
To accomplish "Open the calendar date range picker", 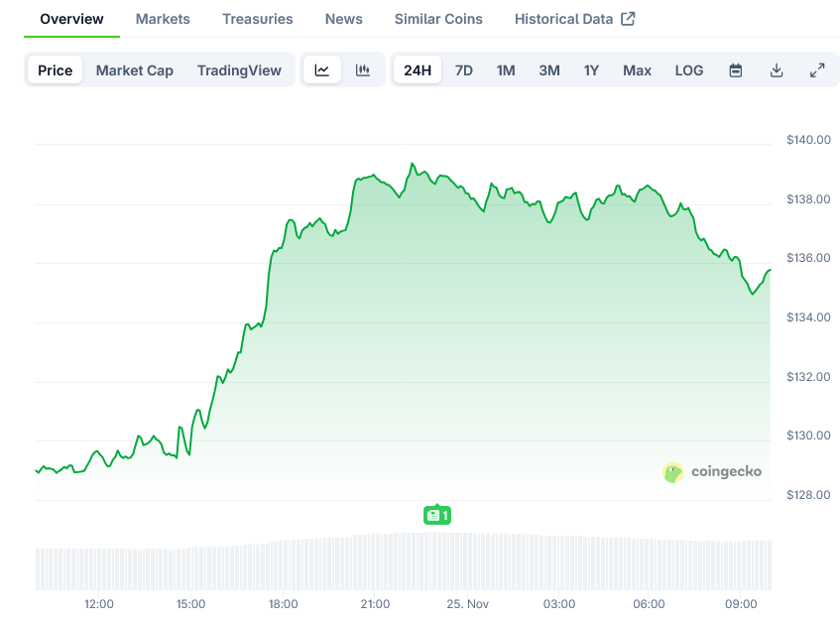I will pyautogui.click(x=736, y=70).
